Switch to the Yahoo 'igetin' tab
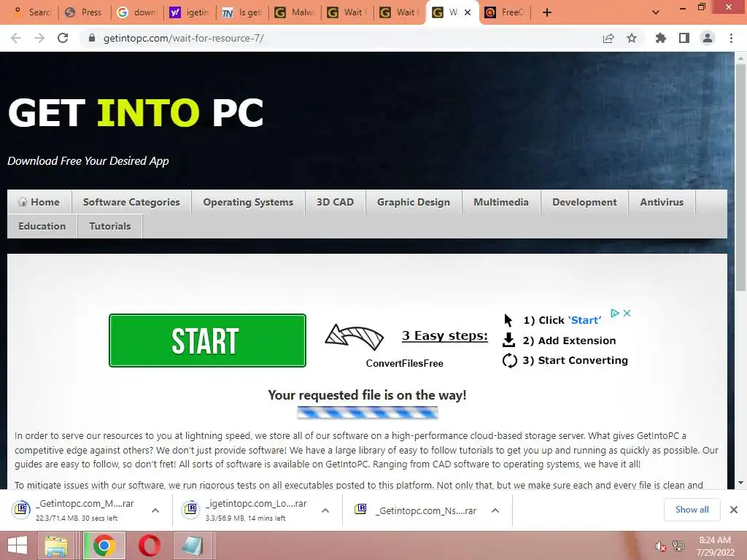Image resolution: width=747 pixels, height=560 pixels. pyautogui.click(x=189, y=12)
